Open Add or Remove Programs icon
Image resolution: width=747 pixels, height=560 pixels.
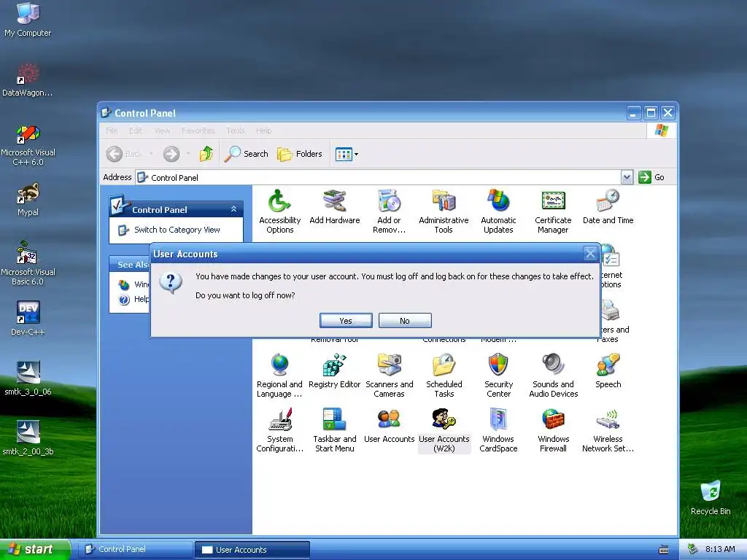pos(390,211)
